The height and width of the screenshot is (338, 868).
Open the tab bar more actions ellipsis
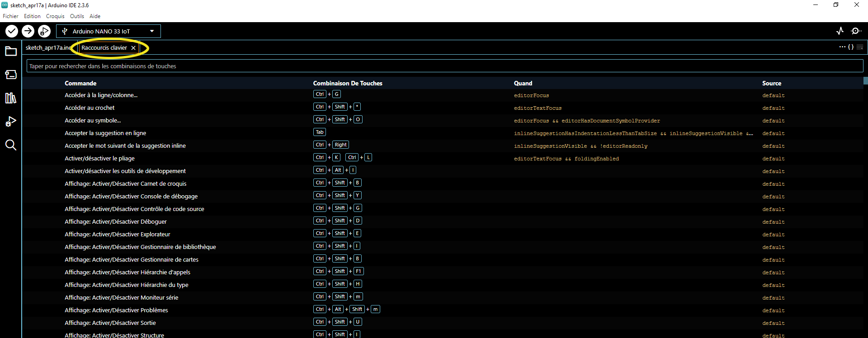point(842,47)
